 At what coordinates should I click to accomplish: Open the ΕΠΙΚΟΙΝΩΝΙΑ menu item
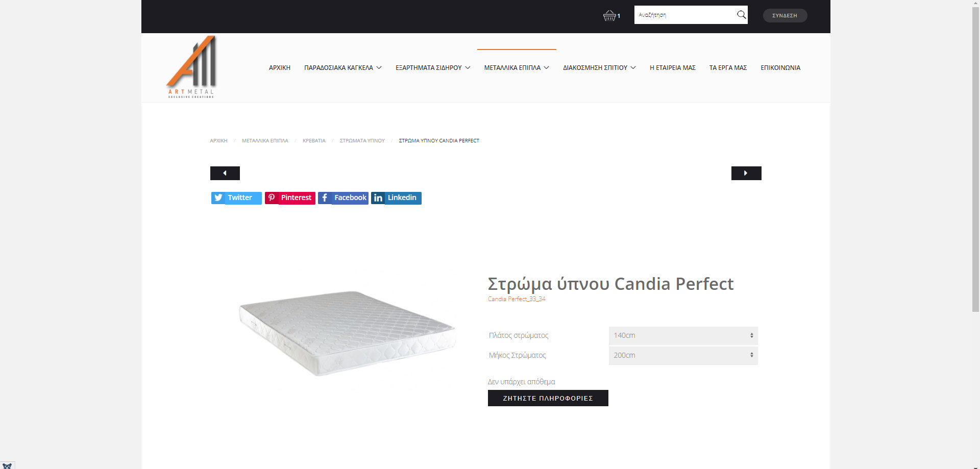tap(780, 68)
